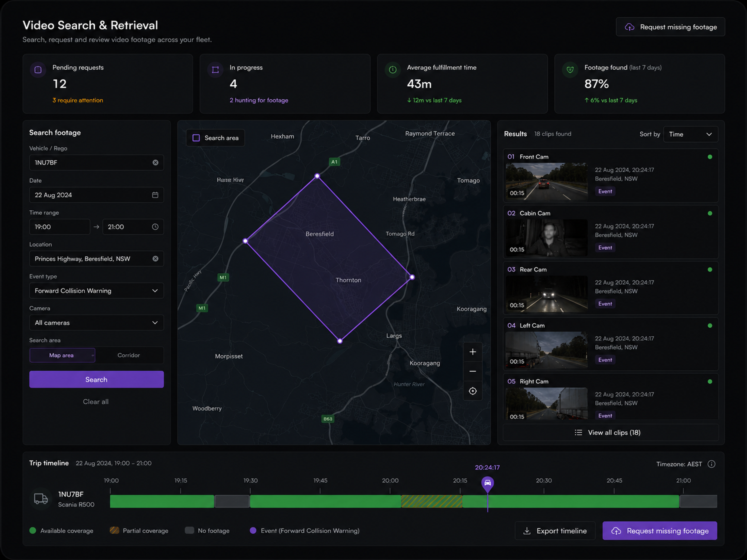Image resolution: width=747 pixels, height=560 pixels.
Task: Expand the Camera dropdown
Action: tap(96, 323)
